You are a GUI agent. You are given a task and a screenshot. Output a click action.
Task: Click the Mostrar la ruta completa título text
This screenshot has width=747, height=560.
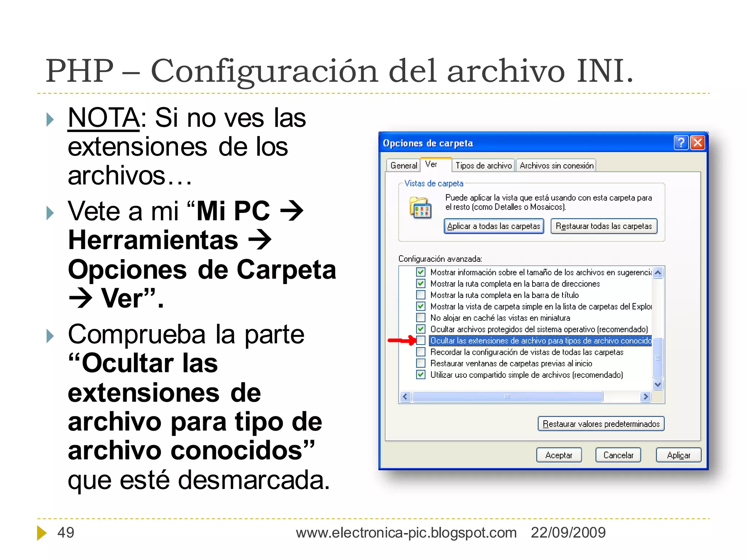point(504,295)
